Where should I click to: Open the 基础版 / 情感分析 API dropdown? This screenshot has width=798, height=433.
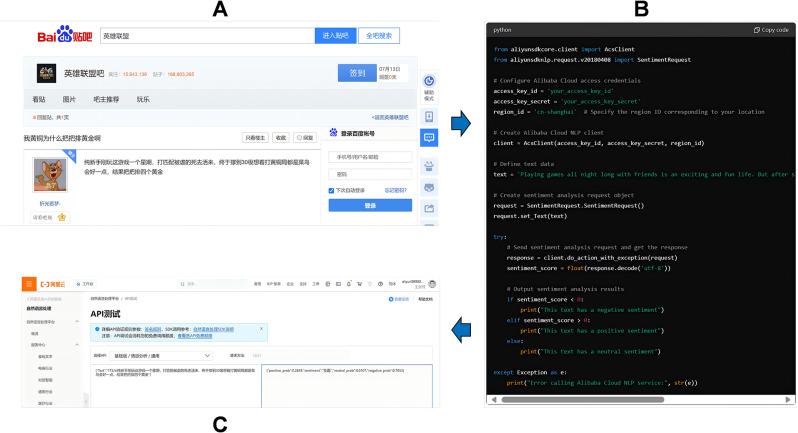[x=161, y=355]
